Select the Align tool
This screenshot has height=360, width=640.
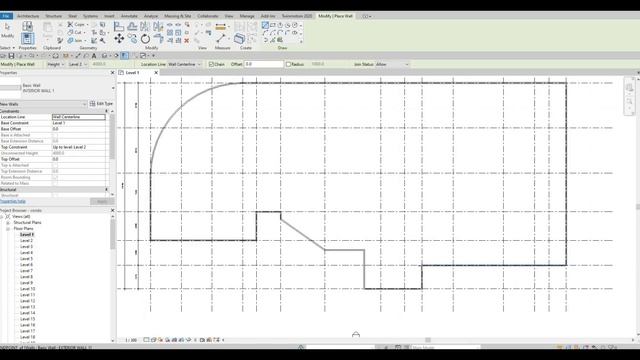(119, 27)
